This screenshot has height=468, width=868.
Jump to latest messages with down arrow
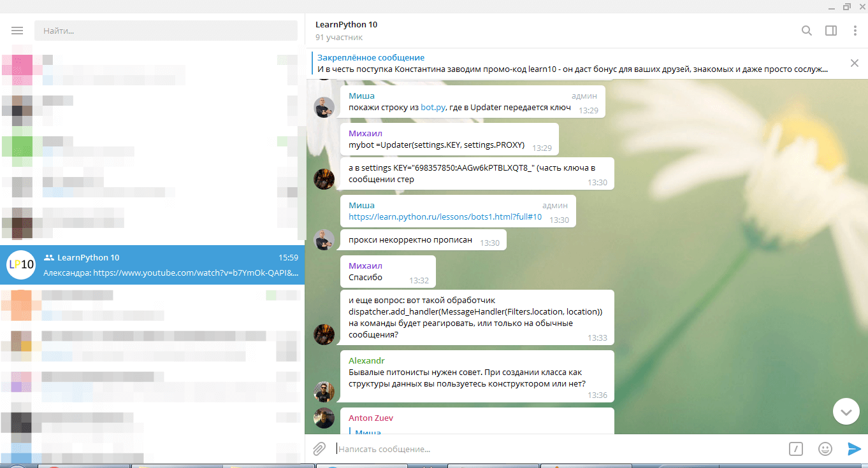coord(846,412)
